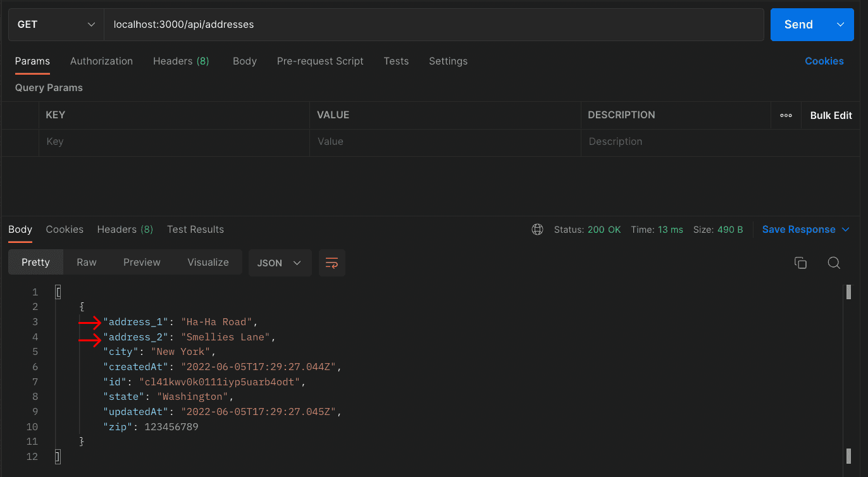Click the Description input field
This screenshot has width=868, height=477.
(720, 142)
